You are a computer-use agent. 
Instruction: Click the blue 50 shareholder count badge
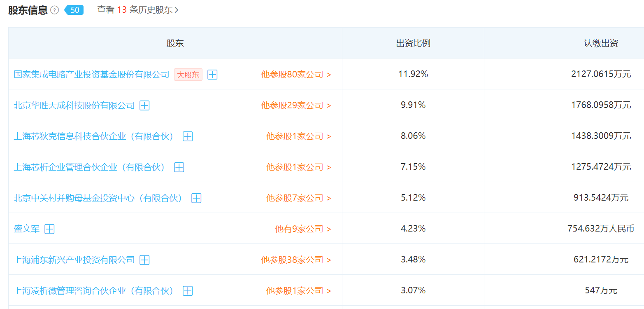(74, 10)
